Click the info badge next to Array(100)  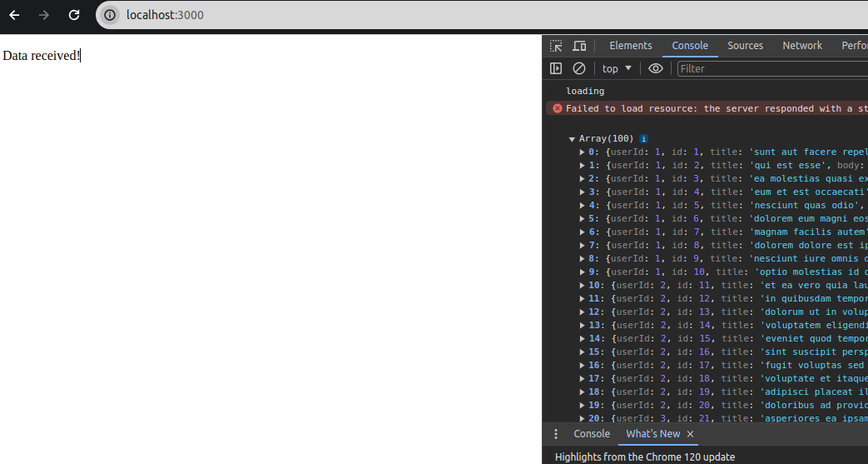(x=644, y=138)
